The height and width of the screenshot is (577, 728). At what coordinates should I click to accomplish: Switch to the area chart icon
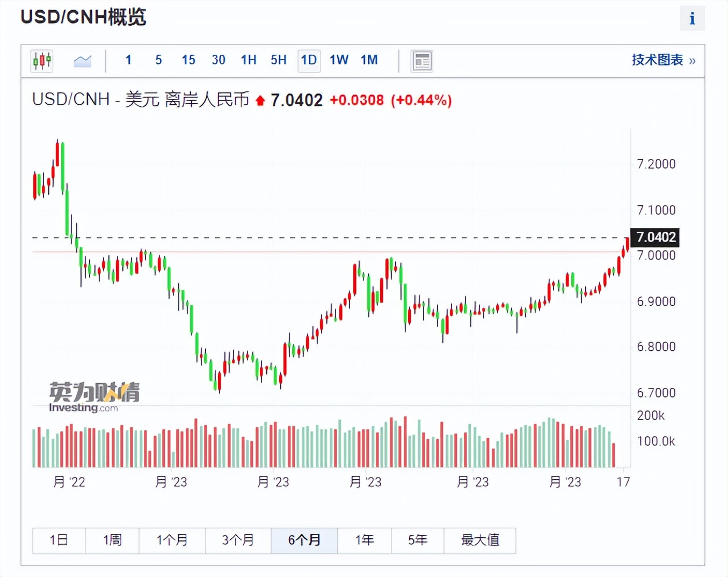click(x=82, y=61)
